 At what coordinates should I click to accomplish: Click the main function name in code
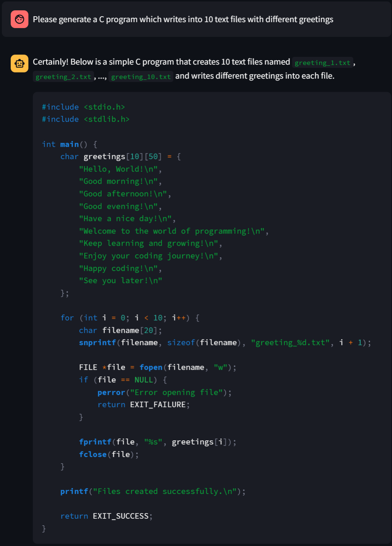pyautogui.click(x=69, y=144)
